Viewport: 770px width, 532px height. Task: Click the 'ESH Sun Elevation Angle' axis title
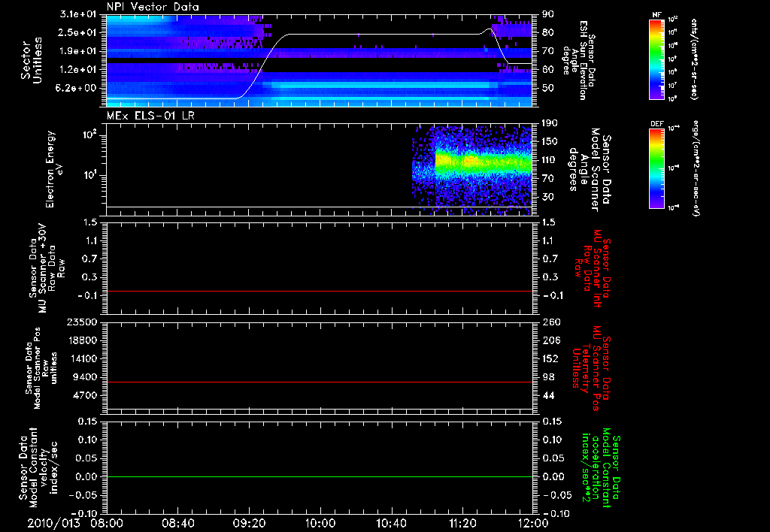(x=578, y=60)
